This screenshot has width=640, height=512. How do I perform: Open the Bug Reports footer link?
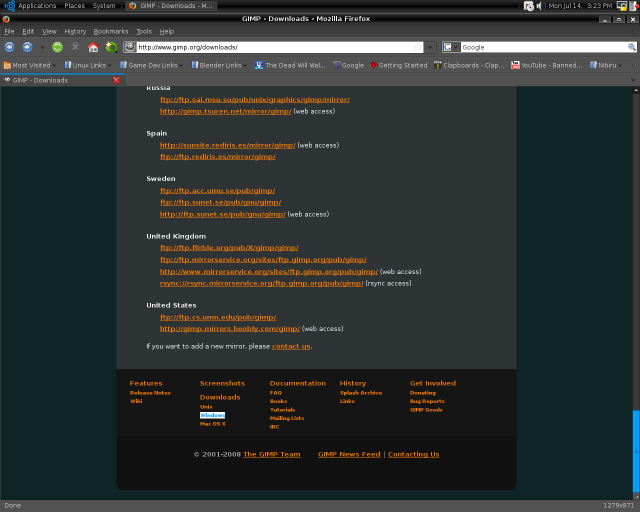[x=427, y=401]
